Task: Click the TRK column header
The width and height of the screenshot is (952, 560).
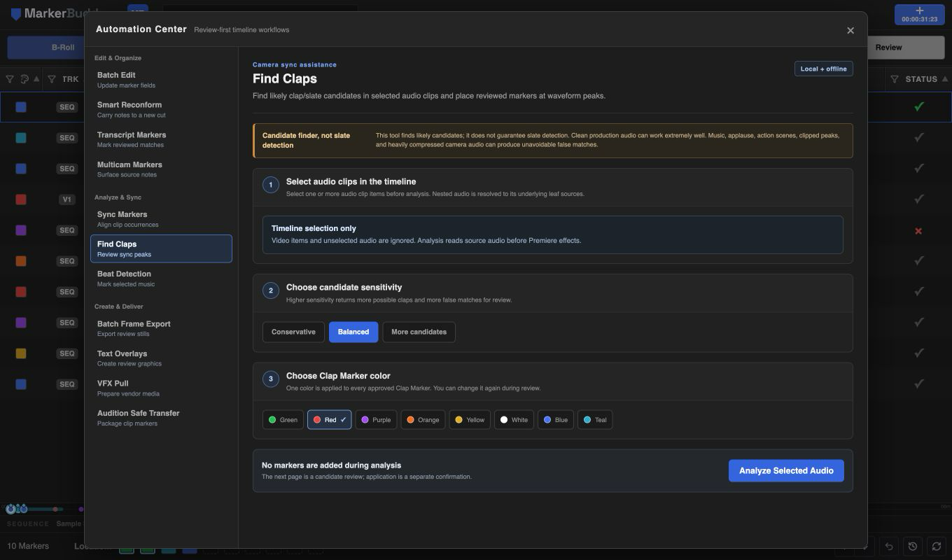Action: [70, 79]
